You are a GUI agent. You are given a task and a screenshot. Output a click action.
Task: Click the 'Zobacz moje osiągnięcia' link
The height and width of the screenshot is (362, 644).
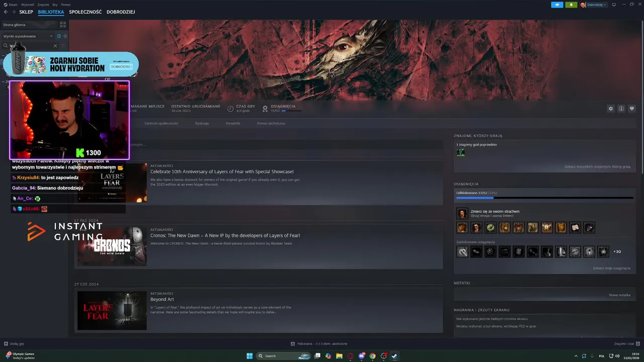point(611,268)
